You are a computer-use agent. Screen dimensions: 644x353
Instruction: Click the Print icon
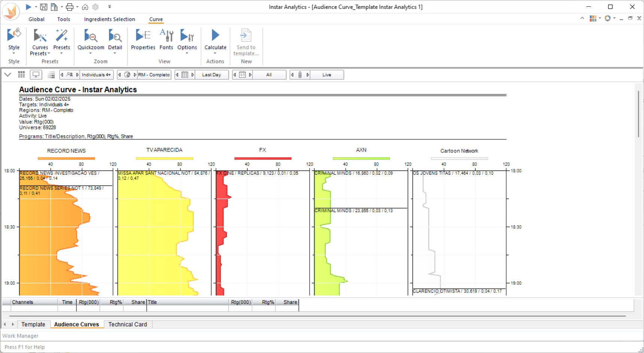click(70, 7)
